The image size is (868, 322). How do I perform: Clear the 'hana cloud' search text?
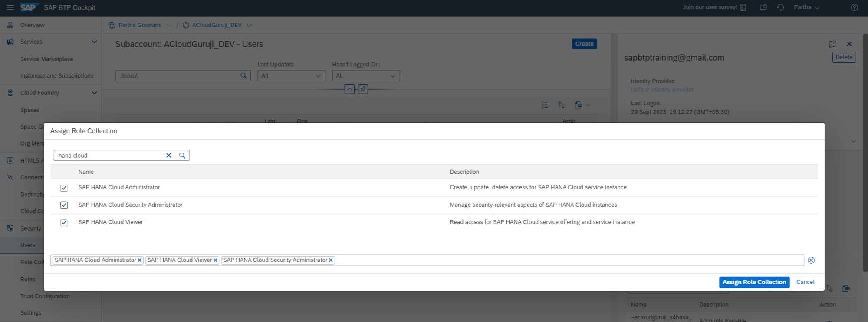(169, 156)
